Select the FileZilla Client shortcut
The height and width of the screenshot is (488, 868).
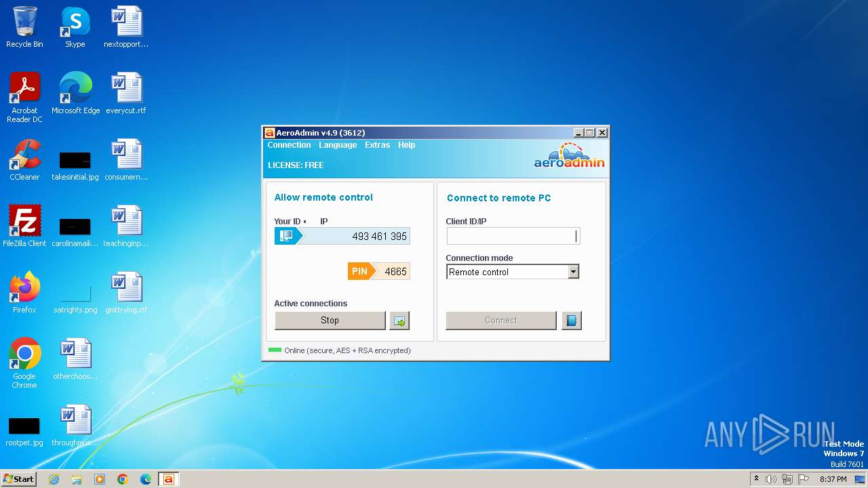[x=24, y=226]
